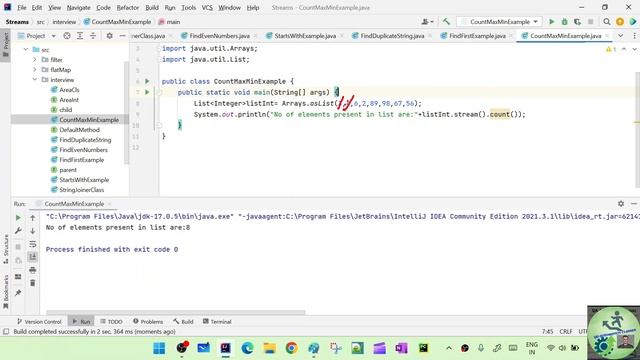Click the Run console horizontal scrollbar
The height and width of the screenshot is (360, 640).
tap(176, 313)
